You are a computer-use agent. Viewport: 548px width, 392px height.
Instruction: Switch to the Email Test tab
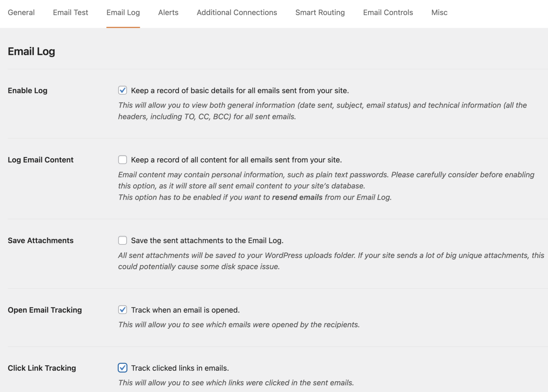click(70, 12)
